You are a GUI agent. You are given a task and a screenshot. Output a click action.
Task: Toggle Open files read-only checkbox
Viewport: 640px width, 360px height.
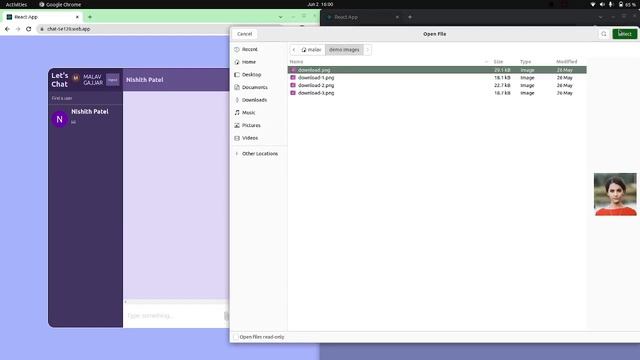click(x=236, y=337)
